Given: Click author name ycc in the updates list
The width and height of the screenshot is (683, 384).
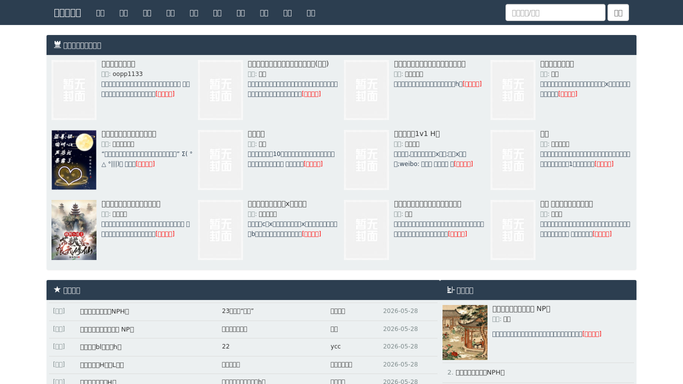Looking at the screenshot, I should coord(335,347).
